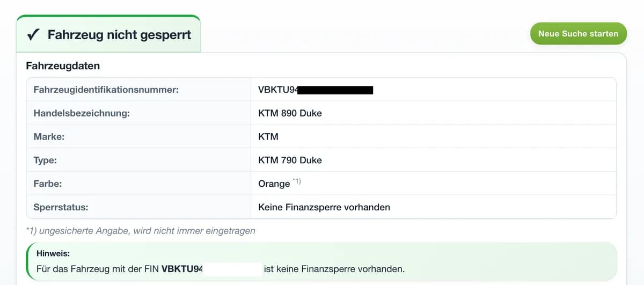Click the KTM 790 Duke type value

pyautogui.click(x=290, y=160)
